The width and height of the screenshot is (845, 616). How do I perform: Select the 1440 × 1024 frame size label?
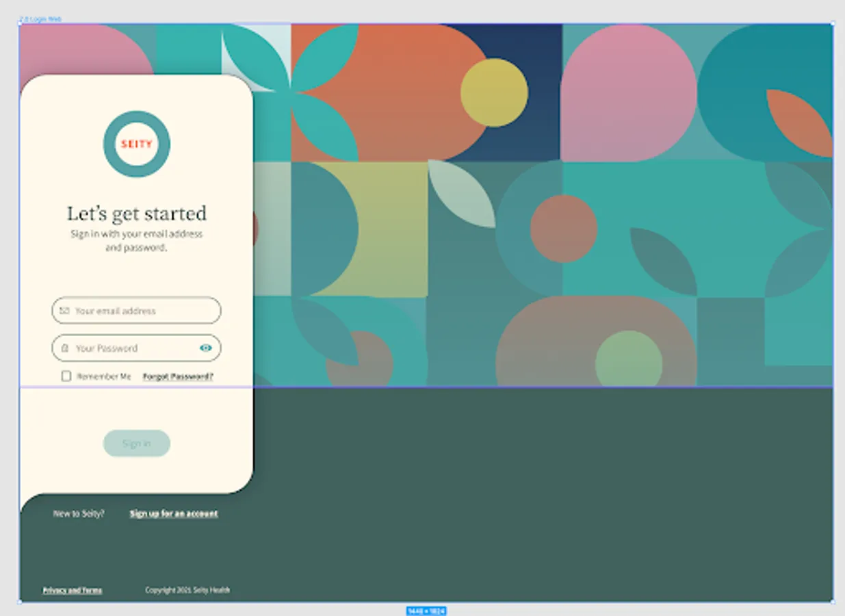point(426,611)
